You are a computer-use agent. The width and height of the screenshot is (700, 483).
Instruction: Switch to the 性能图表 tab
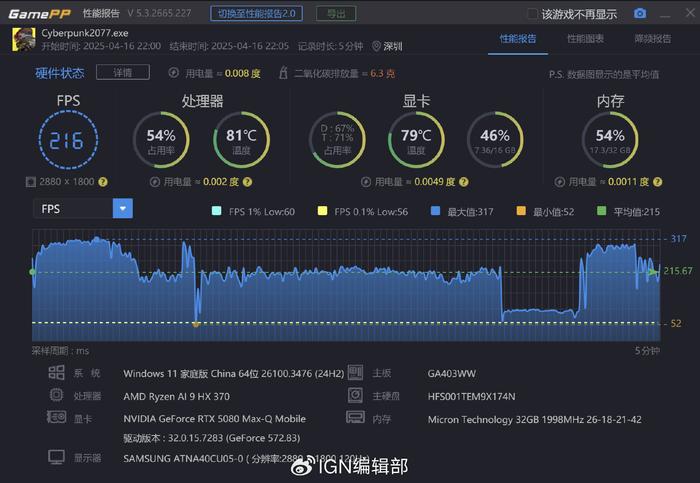585,39
